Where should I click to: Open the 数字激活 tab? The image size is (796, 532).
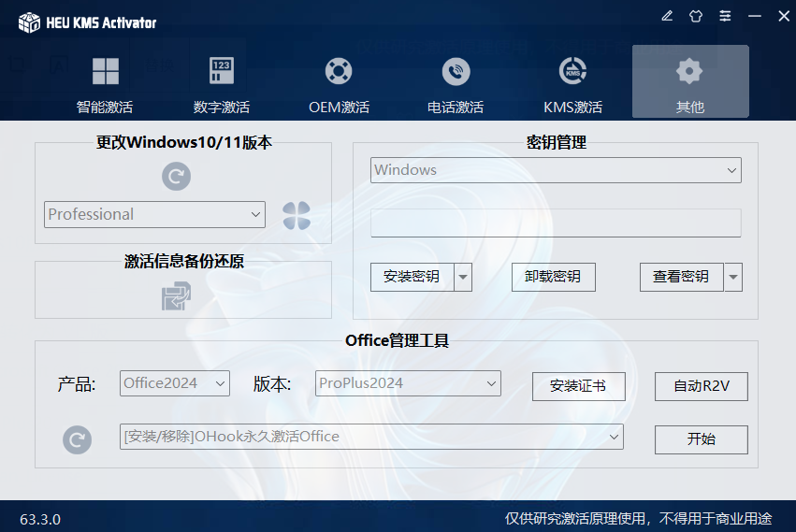pyautogui.click(x=222, y=84)
